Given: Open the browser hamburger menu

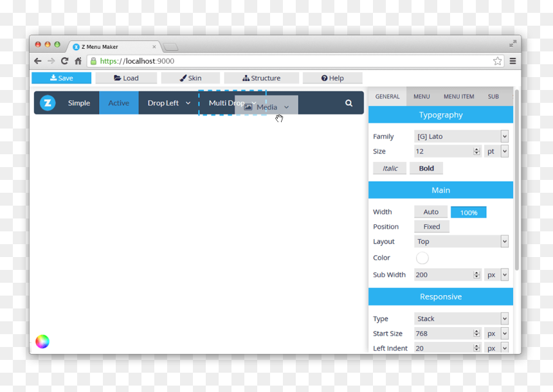Looking at the screenshot, I should (x=512, y=61).
